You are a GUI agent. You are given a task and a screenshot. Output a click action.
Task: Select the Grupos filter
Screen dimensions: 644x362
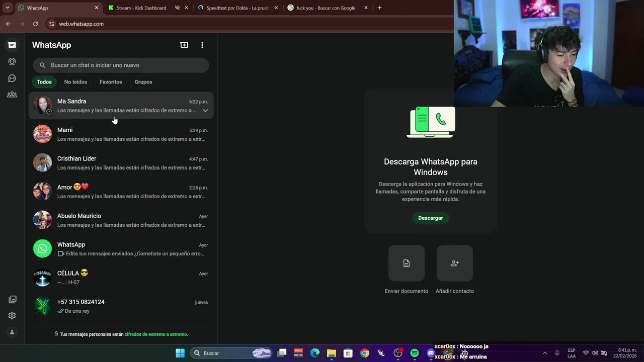tap(143, 82)
